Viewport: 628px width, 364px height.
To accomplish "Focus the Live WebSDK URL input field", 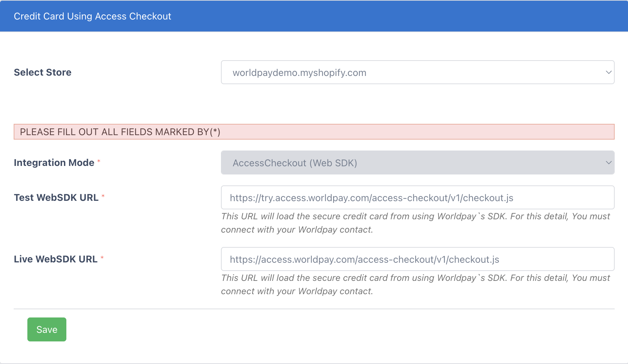I will 417,259.
